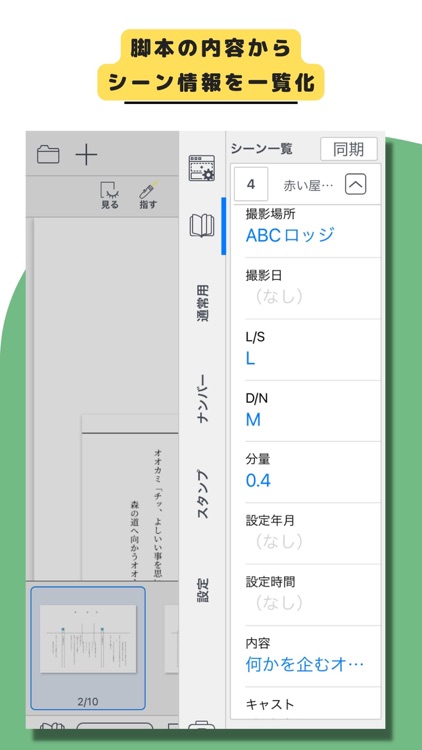Select scene number 4 box
This screenshot has height=750, width=422.
pos(251,184)
